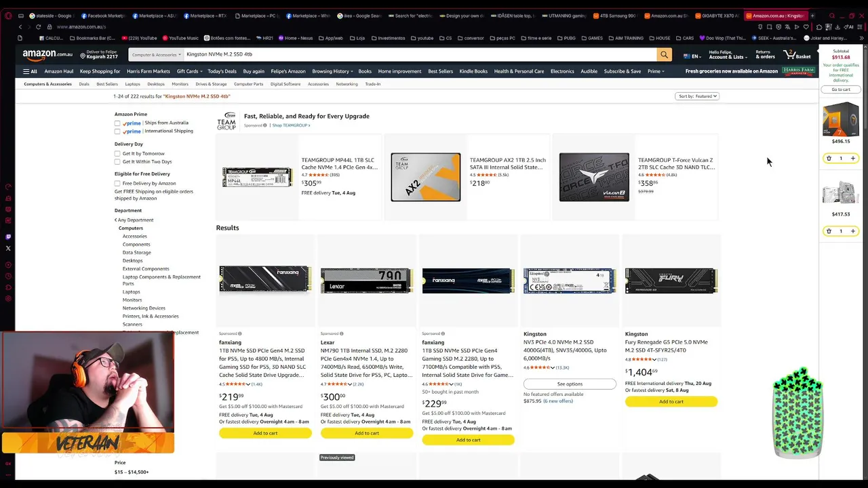Click the Go to cart button

tap(841, 89)
